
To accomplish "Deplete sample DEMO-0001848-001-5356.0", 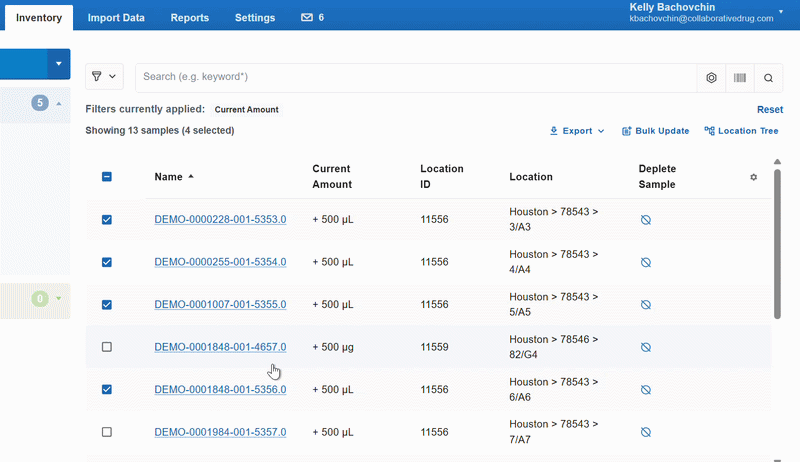I will click(645, 390).
